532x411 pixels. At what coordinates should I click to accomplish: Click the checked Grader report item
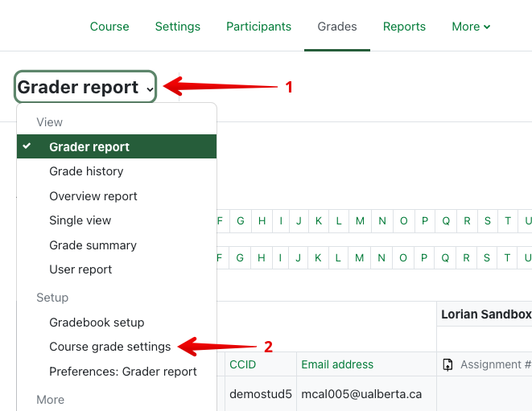click(89, 147)
